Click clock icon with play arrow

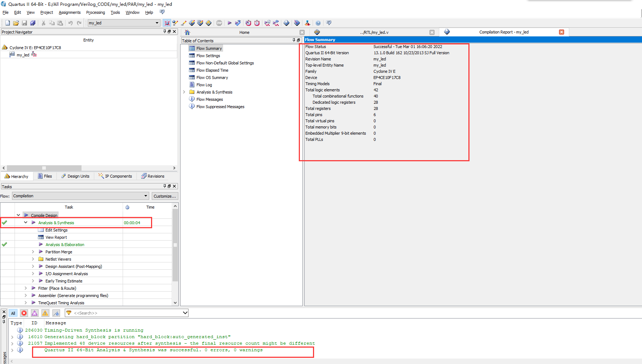(248, 23)
